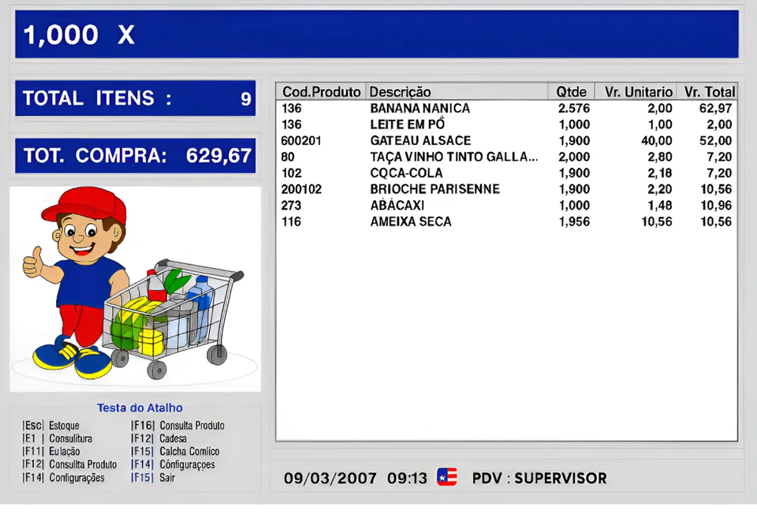Image resolution: width=757 pixels, height=532 pixels.
Task: Select the AMEIXA SECA item
Action: point(506,221)
